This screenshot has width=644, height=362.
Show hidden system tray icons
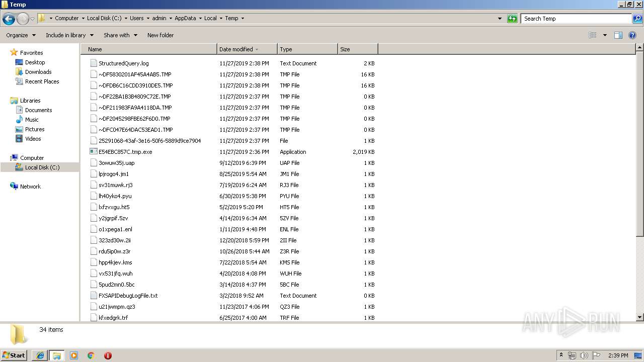pos(561,355)
